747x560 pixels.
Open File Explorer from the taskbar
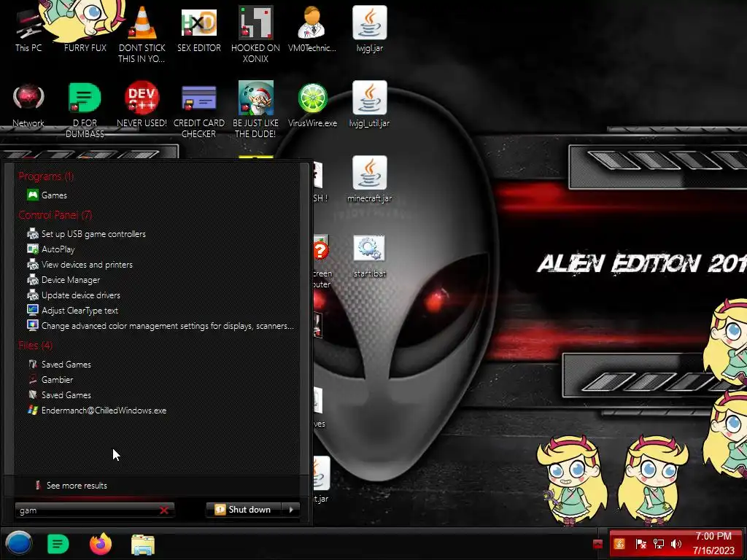pos(143,544)
